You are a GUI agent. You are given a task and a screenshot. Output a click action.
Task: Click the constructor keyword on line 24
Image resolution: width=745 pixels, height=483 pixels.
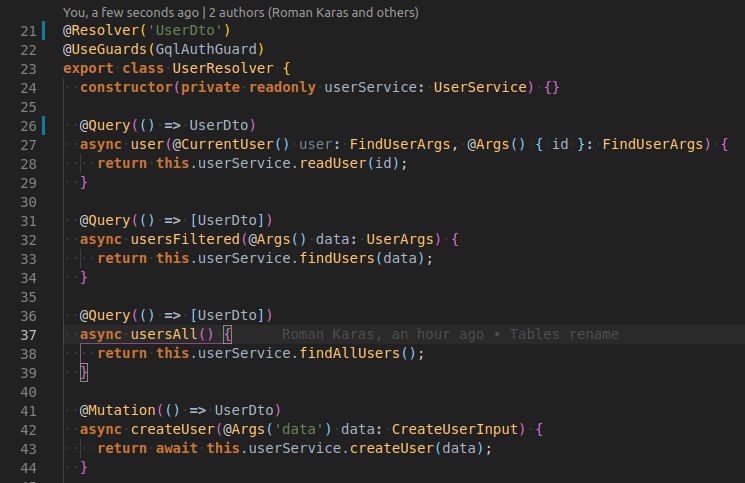pos(126,87)
